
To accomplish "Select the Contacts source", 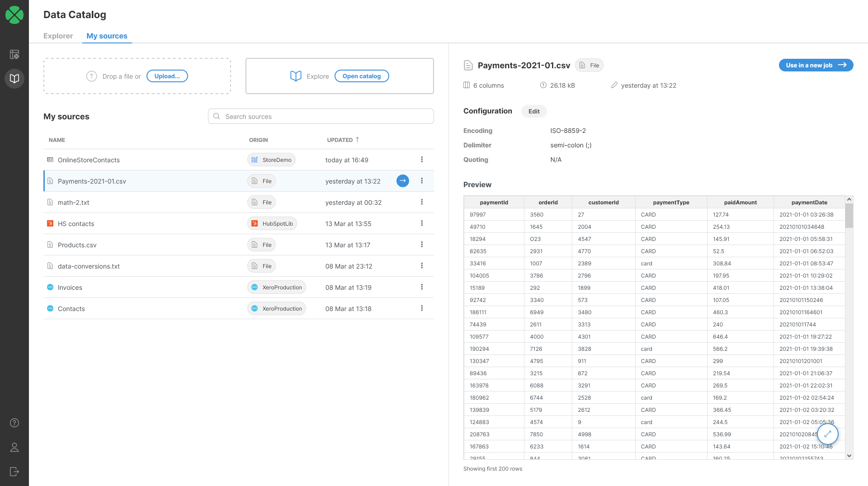I will [x=239, y=308].
